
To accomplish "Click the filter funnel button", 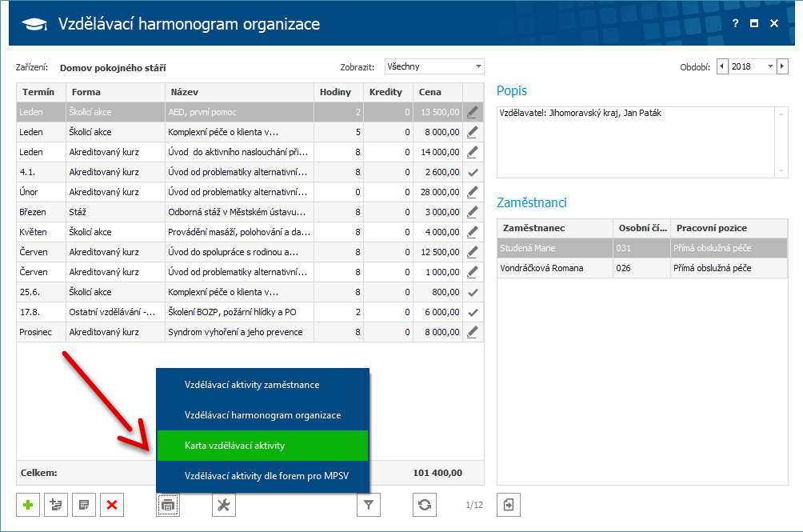I will 369,505.
